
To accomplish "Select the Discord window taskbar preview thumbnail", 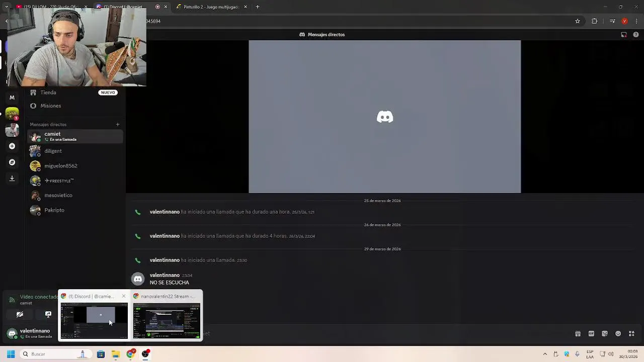I will coord(94,321).
